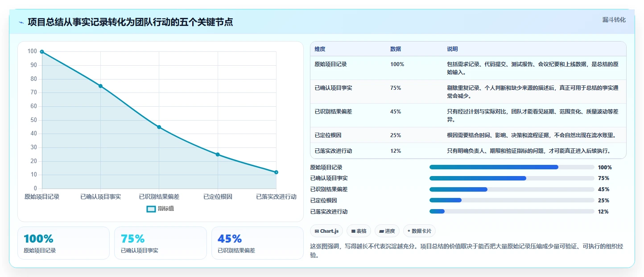Click the 已定位根因 25% progress bar

point(512,201)
